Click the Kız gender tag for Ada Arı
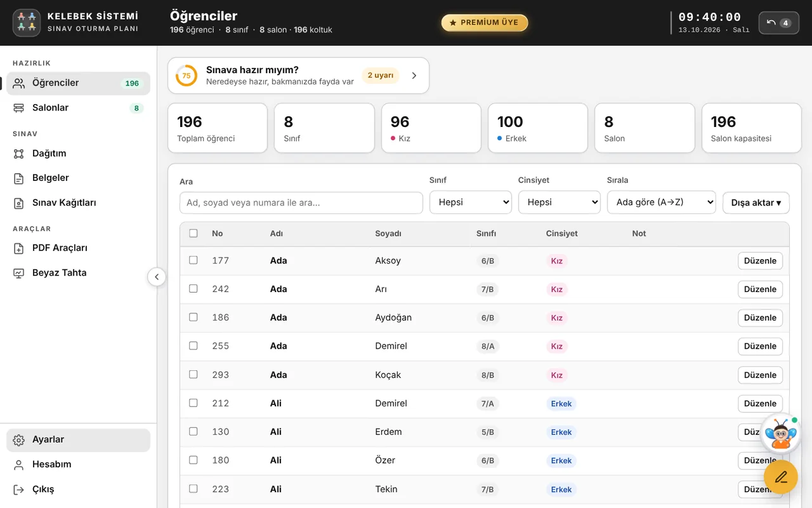The image size is (812, 508). (x=556, y=290)
